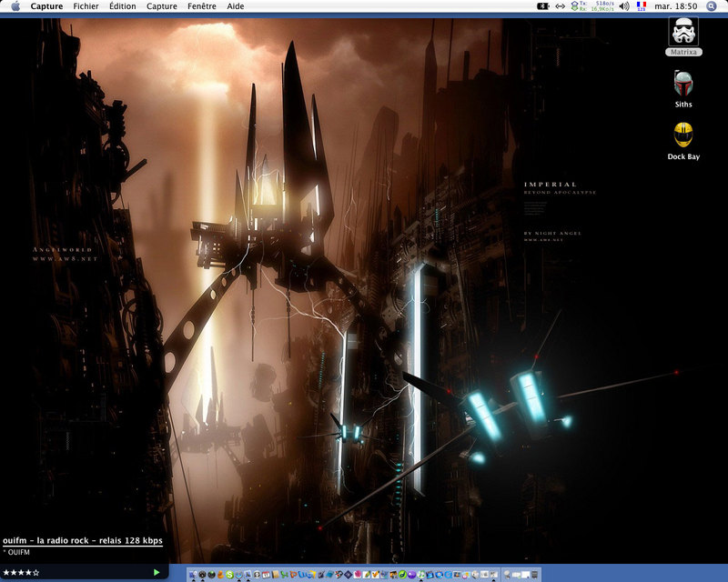Open the Trash in the Dock
The width and height of the screenshot is (728, 582).
coord(534,575)
